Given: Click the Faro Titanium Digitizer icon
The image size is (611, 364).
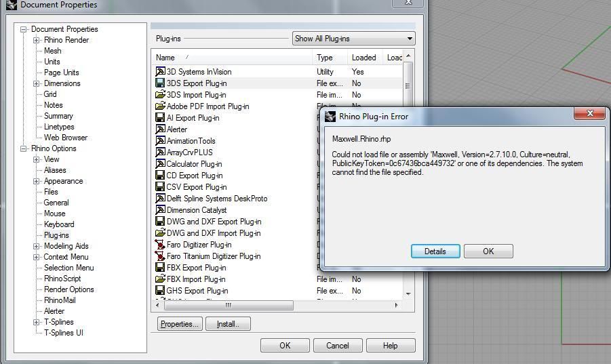Looking at the screenshot, I should pyautogui.click(x=160, y=256).
